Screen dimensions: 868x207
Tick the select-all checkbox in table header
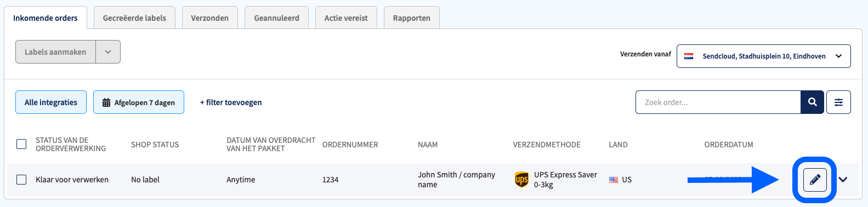[21, 144]
